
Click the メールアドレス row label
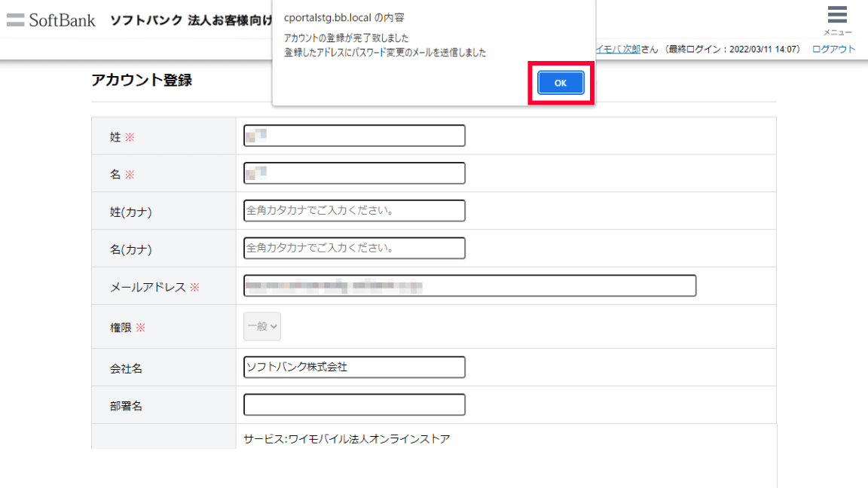pyautogui.click(x=148, y=287)
